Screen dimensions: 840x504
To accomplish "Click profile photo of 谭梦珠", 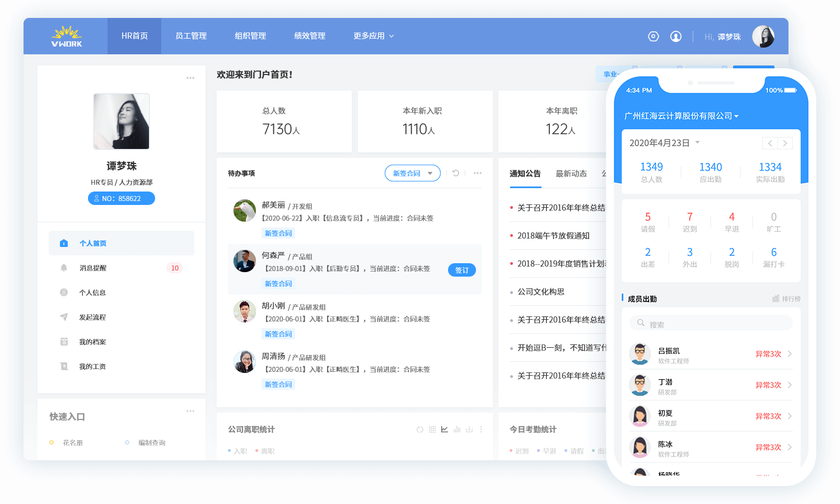I will [x=122, y=122].
